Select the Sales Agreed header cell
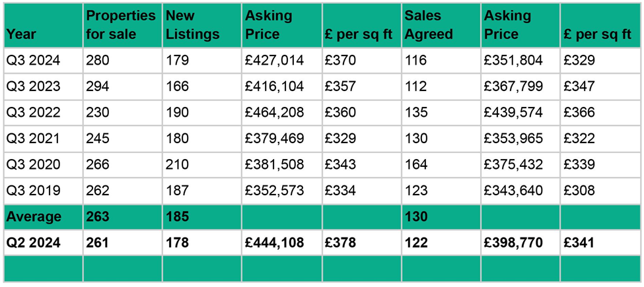The image size is (644, 287). [428, 24]
